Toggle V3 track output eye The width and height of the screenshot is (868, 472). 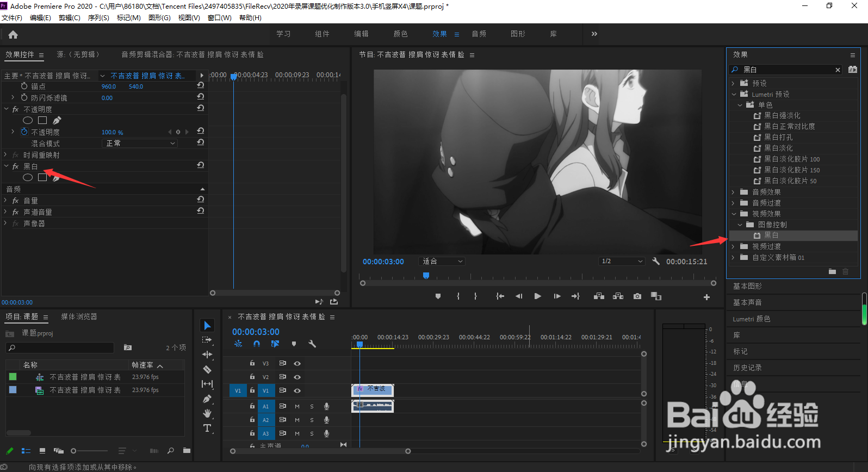point(297,363)
